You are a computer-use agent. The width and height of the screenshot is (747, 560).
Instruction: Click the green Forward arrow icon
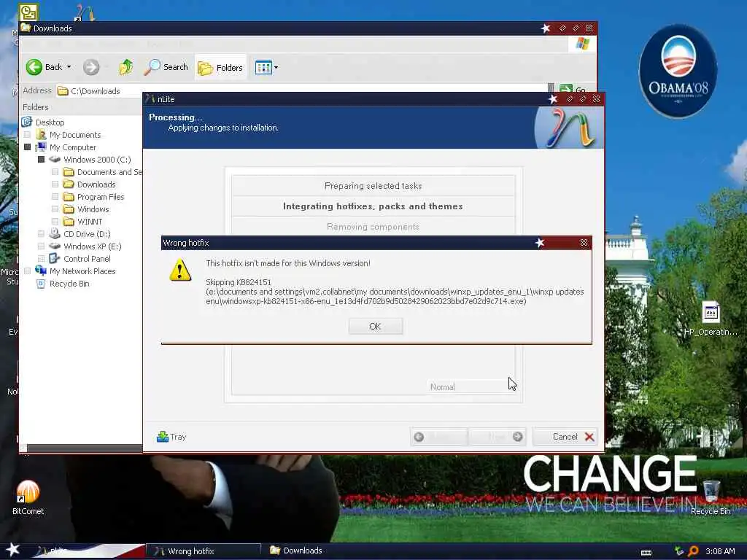pyautogui.click(x=91, y=67)
